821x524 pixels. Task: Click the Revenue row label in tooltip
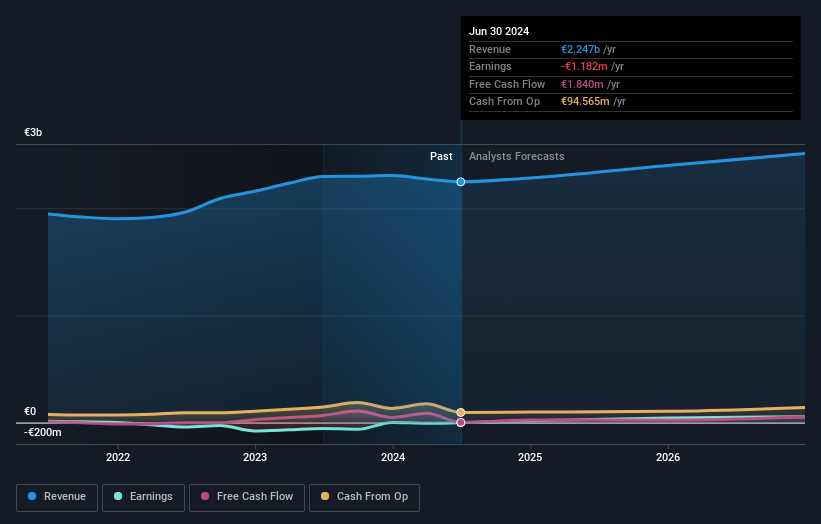490,49
